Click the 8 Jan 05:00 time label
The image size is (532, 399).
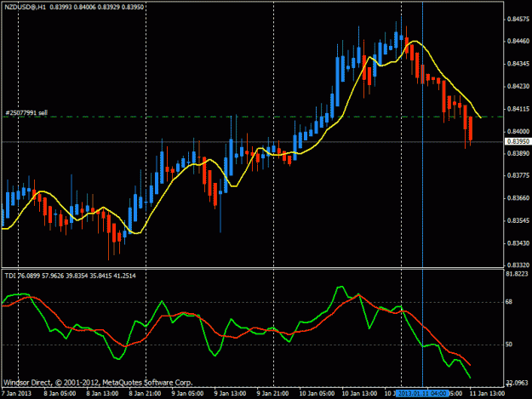coord(60,393)
